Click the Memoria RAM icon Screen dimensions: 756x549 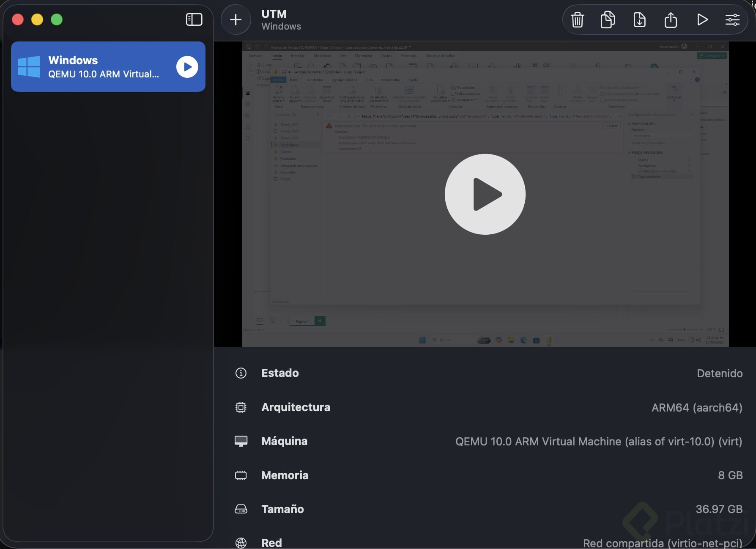(241, 475)
